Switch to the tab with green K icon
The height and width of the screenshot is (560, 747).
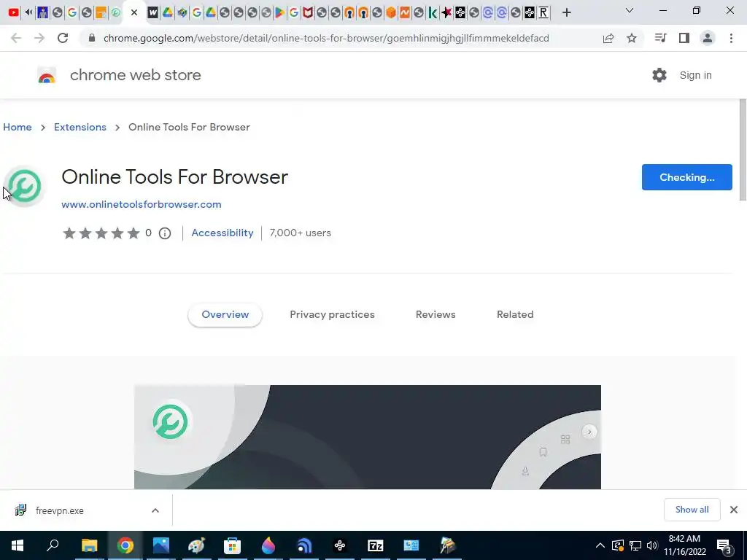click(432, 12)
